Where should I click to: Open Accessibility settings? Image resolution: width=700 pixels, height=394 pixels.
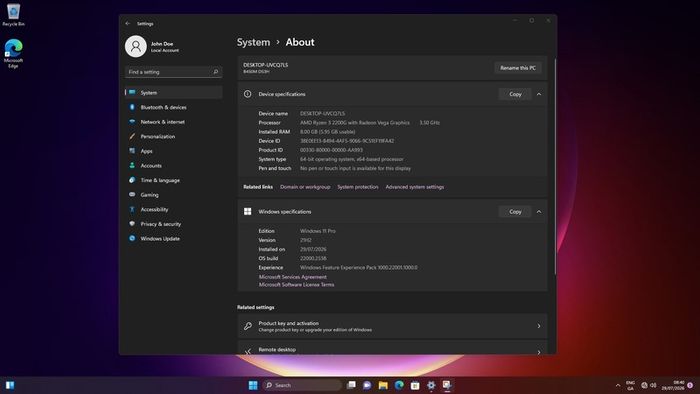(x=173, y=209)
